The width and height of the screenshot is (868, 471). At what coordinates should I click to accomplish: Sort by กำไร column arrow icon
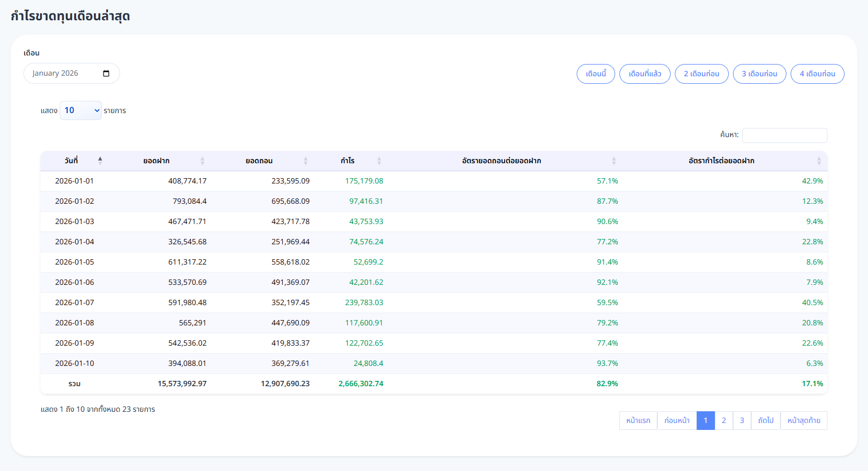point(379,161)
